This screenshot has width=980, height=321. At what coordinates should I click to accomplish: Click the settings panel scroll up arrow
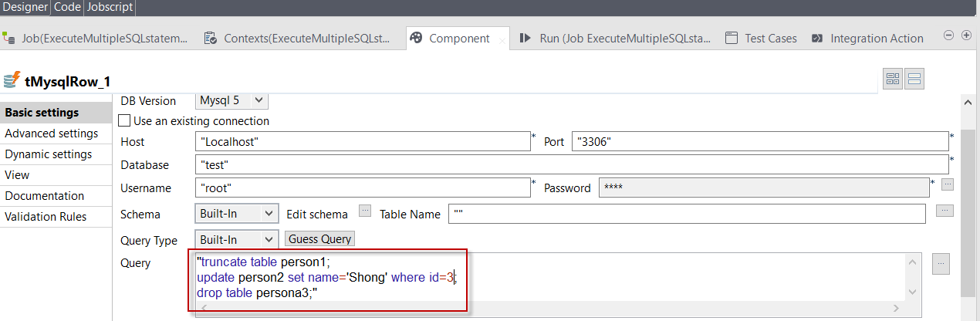(969, 102)
